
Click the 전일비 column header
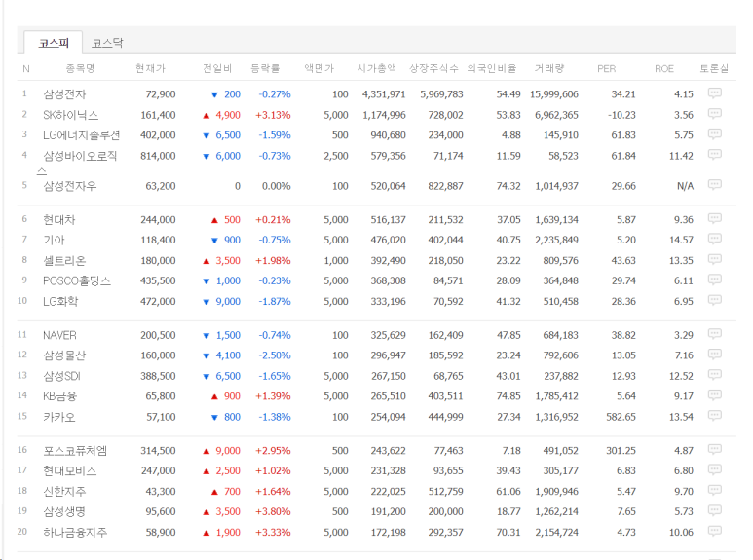click(x=217, y=68)
